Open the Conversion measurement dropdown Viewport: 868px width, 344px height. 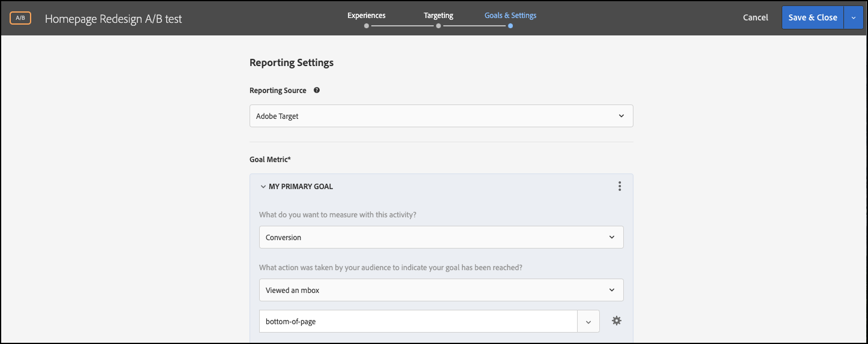point(441,237)
